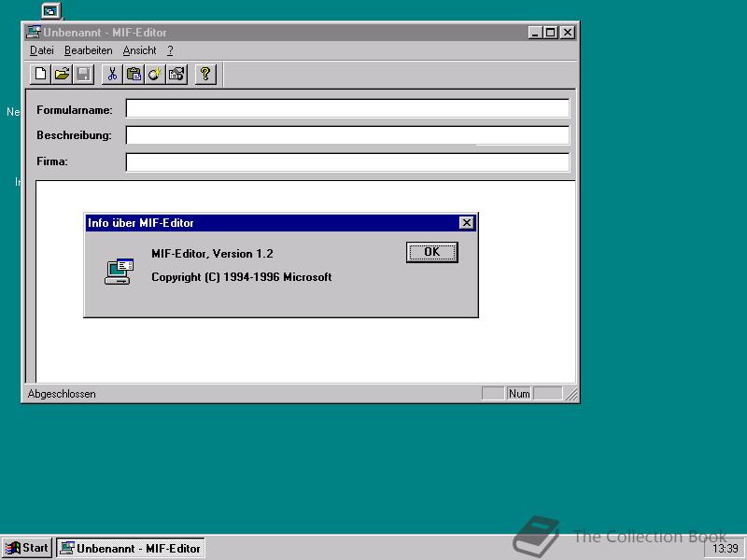Focus the Formularname input field
747x560 pixels.
[x=347, y=108]
